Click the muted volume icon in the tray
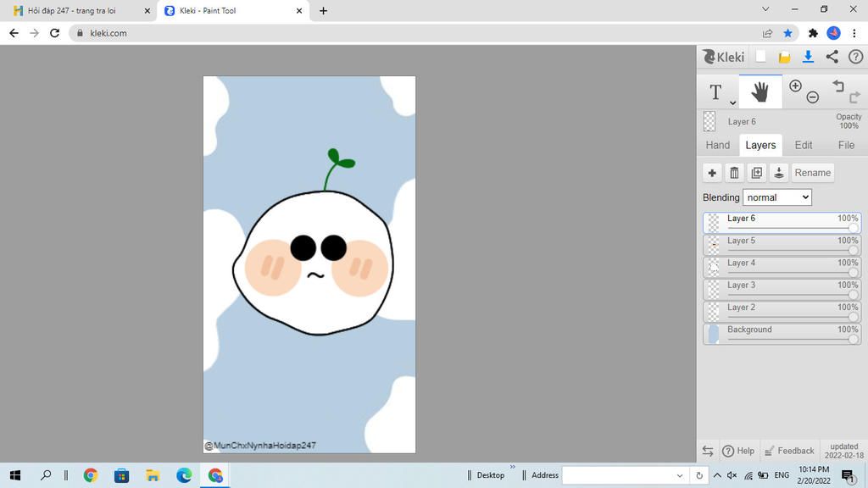The height and width of the screenshot is (488, 868). (732, 475)
